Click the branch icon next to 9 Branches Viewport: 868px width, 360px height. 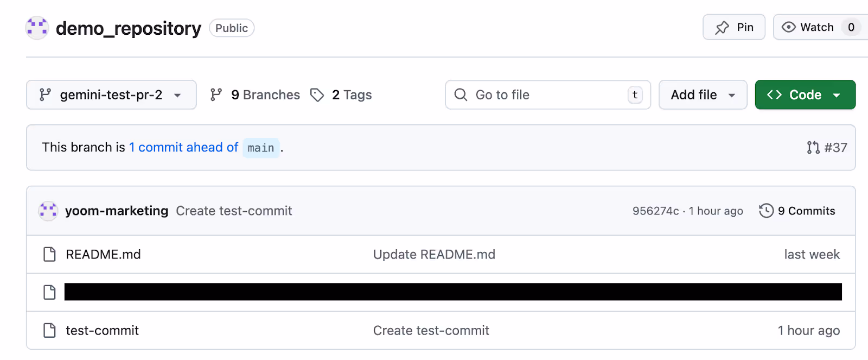coord(216,95)
